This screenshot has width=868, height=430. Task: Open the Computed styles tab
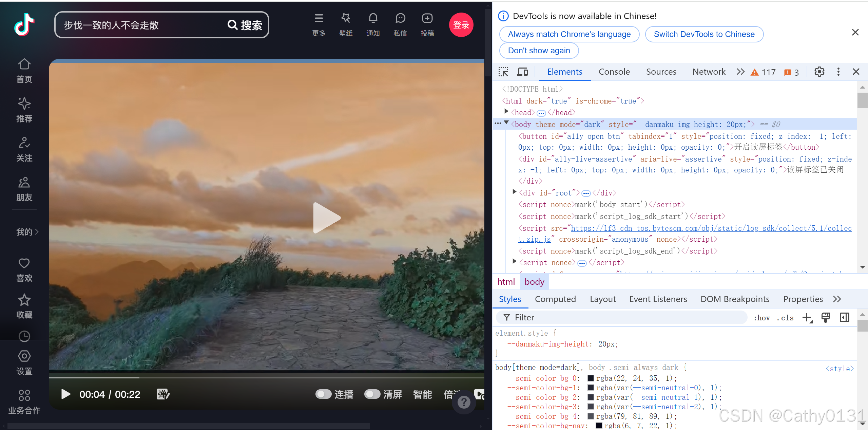(555, 299)
